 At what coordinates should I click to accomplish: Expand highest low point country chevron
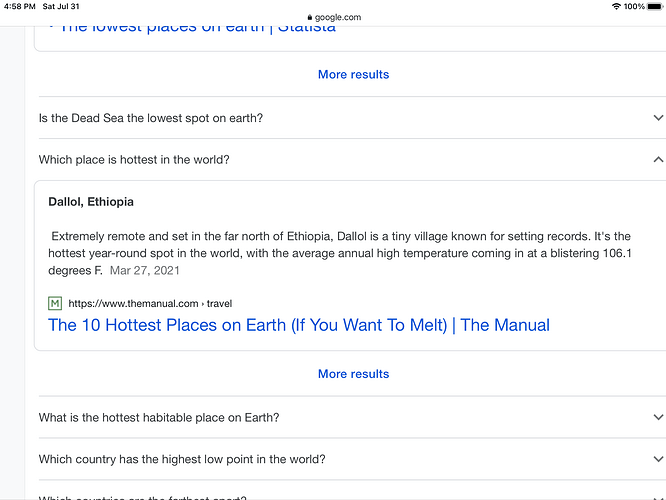(x=657, y=459)
